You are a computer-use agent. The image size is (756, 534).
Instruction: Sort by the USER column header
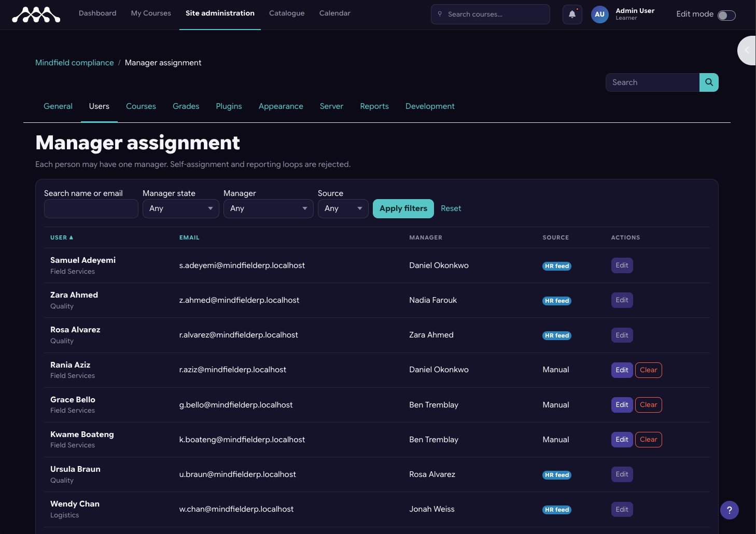tap(62, 237)
